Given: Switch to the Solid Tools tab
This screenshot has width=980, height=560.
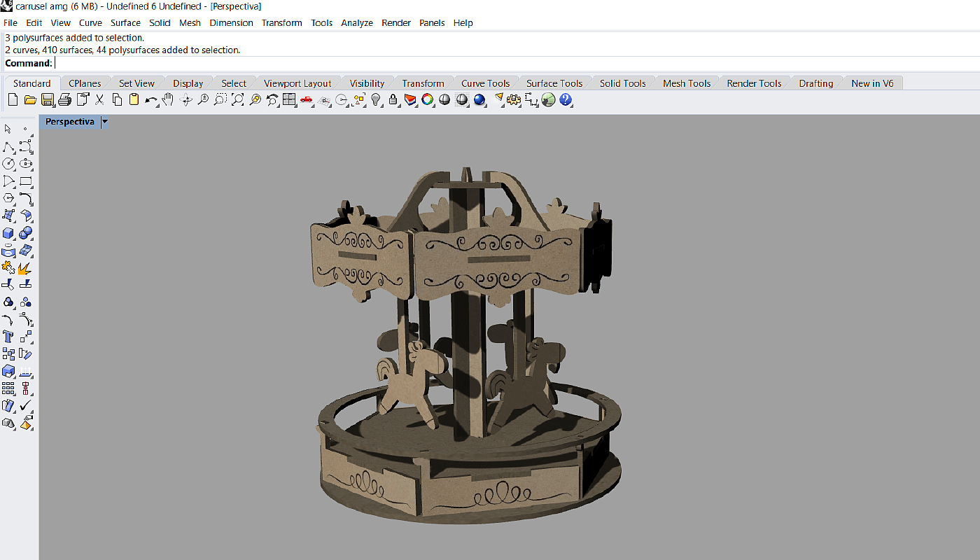Looking at the screenshot, I should [622, 83].
